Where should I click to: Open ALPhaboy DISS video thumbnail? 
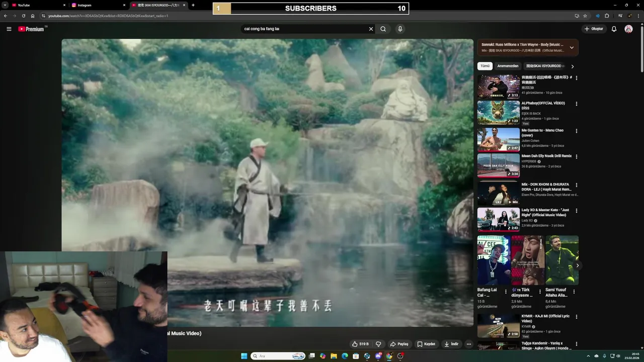click(498, 113)
